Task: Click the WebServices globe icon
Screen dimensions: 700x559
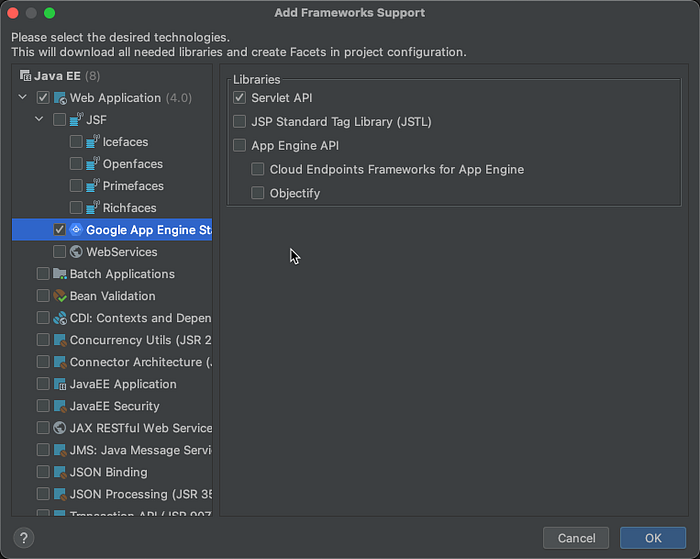Action: (77, 252)
